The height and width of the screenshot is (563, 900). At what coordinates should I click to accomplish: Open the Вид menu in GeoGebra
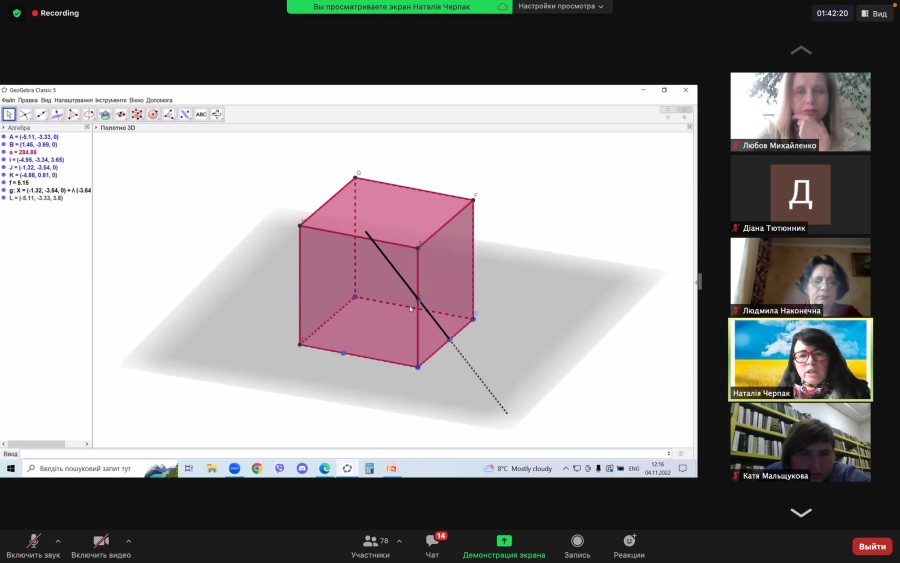(46, 100)
